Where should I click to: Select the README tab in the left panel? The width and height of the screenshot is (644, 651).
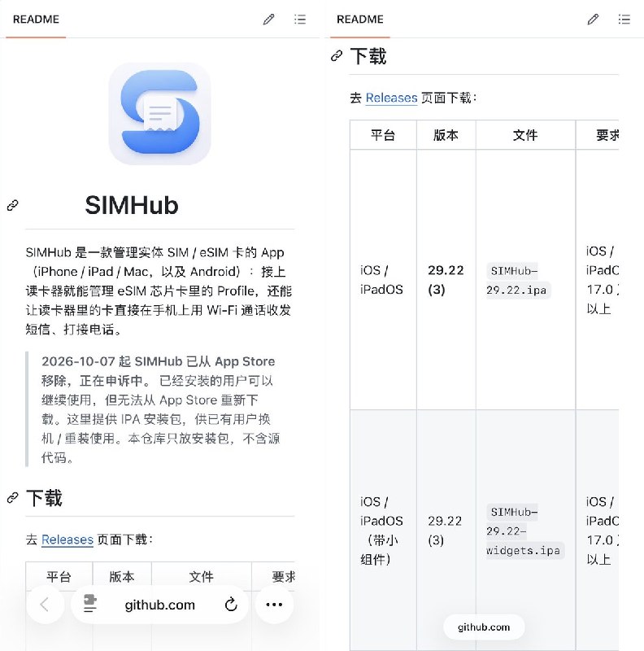(36, 20)
